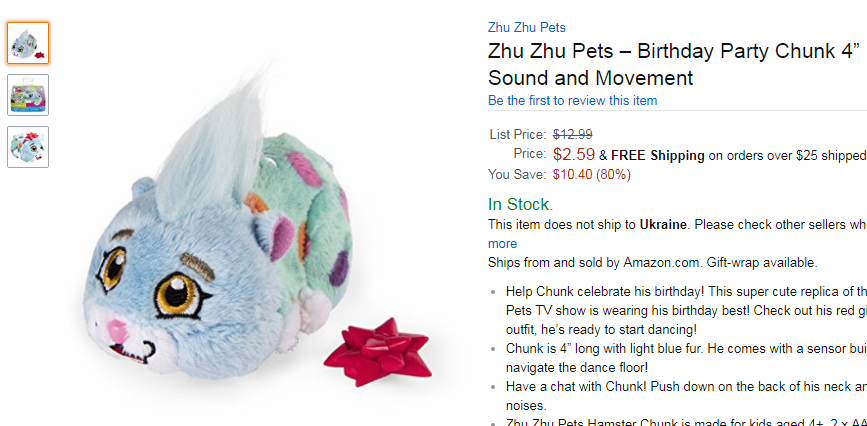Viewport: 867px width, 426px height.
Task: Open the Zhu Zhu Pets brand link
Action: coord(526,27)
